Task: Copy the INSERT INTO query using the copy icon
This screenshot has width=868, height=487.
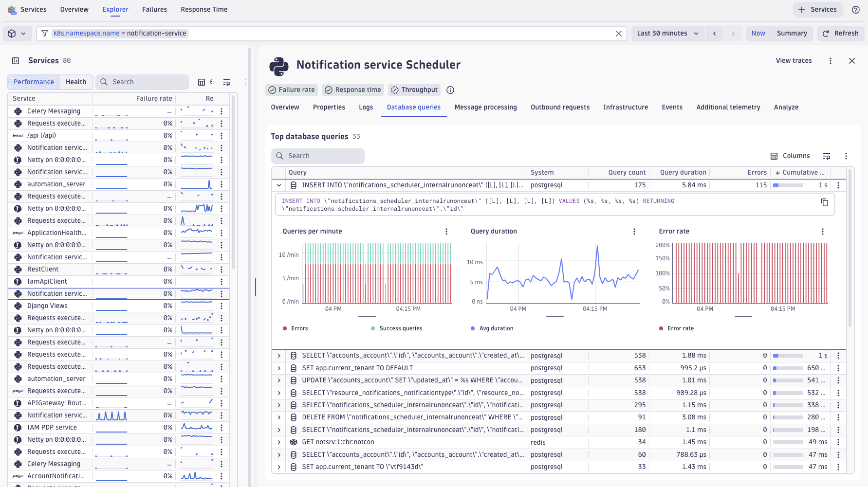Action: pos(825,203)
